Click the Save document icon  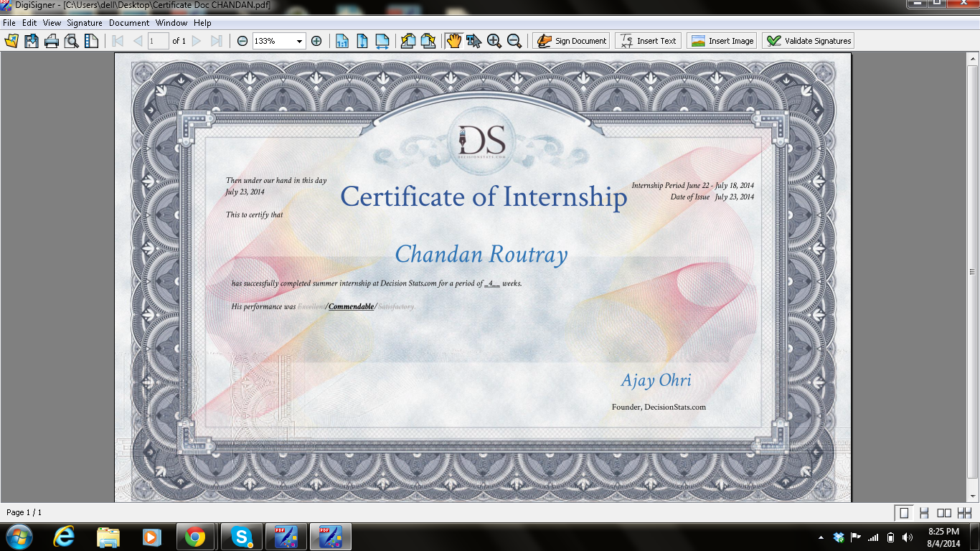pos(32,41)
